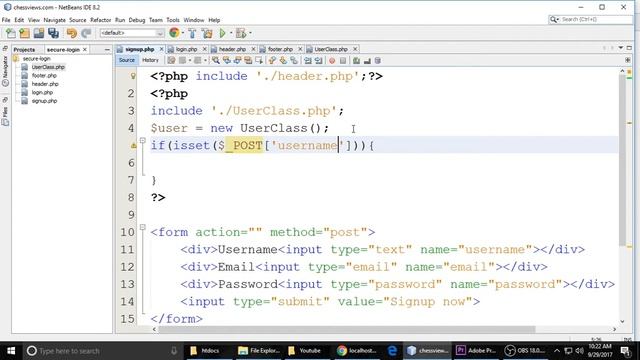This screenshot has width=640, height=360.
Task: Focus the Search (Ctrl+I) field
Action: tap(590, 19)
